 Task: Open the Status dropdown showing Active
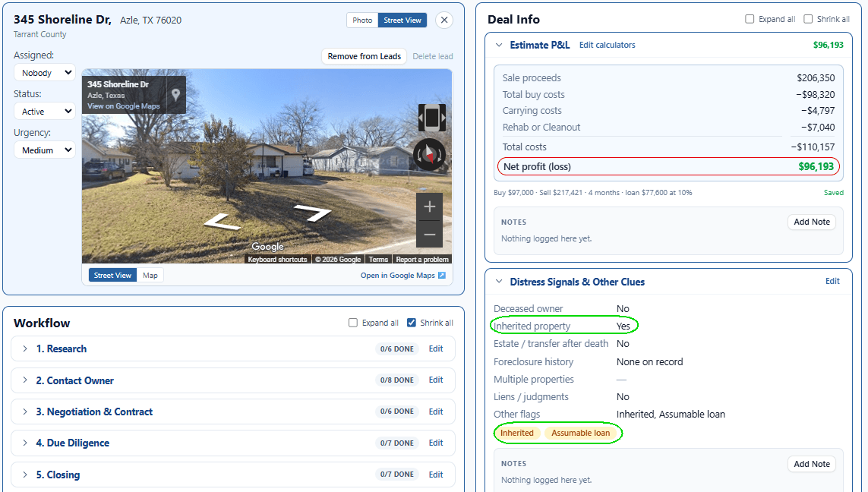point(45,112)
